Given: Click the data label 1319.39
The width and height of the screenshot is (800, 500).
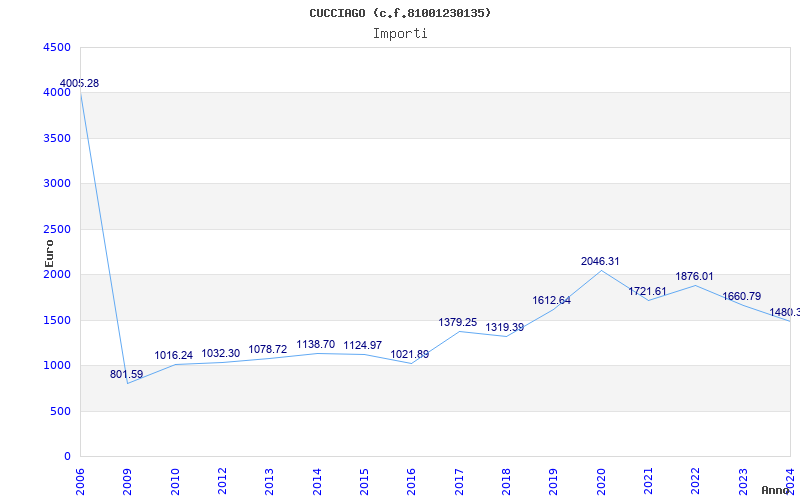Looking at the screenshot, I should [x=505, y=328].
